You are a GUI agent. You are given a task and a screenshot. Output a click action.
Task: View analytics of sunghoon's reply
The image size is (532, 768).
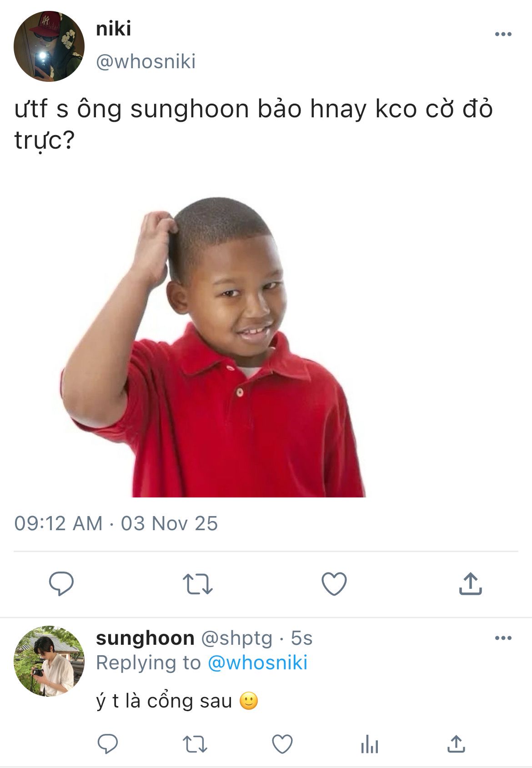[x=370, y=745]
